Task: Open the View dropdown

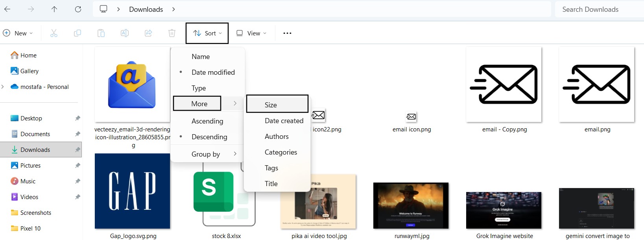Action: [x=251, y=33]
